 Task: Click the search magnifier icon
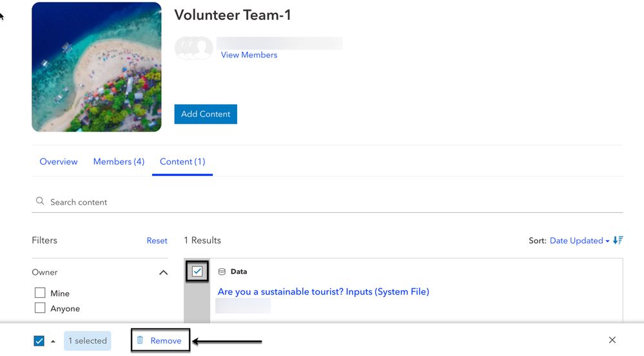40,201
